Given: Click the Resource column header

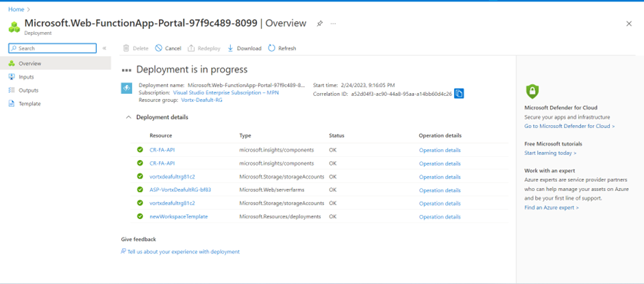Looking at the screenshot, I should (x=160, y=135).
